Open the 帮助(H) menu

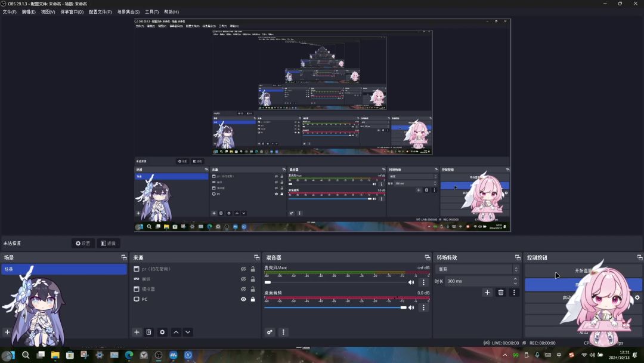171,12
